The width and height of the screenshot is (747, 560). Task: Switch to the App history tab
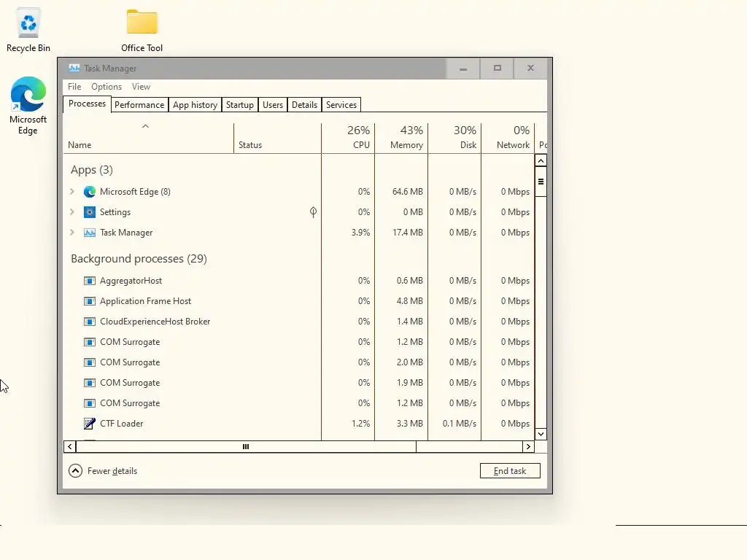click(196, 105)
